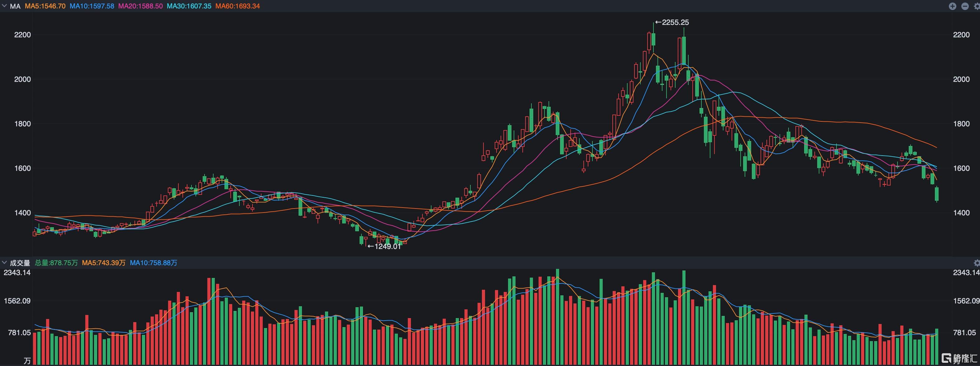Click the MA30 legend value
The width and height of the screenshot is (980, 366).
[x=189, y=6]
